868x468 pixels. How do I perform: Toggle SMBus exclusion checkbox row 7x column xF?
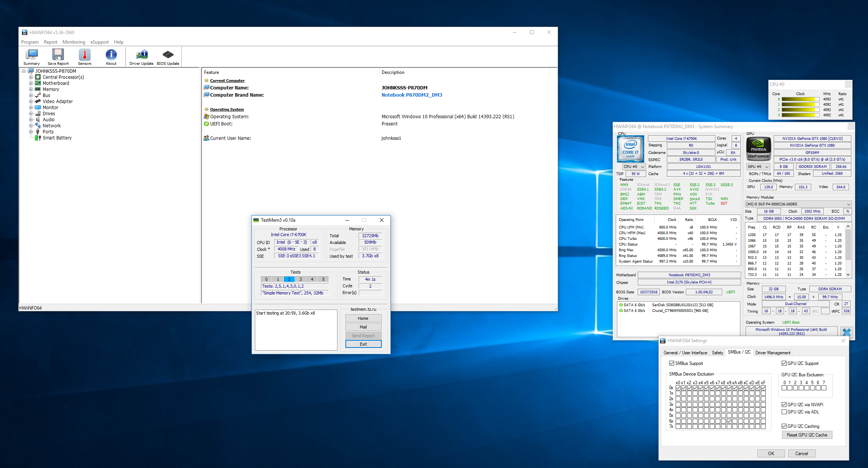(763, 426)
